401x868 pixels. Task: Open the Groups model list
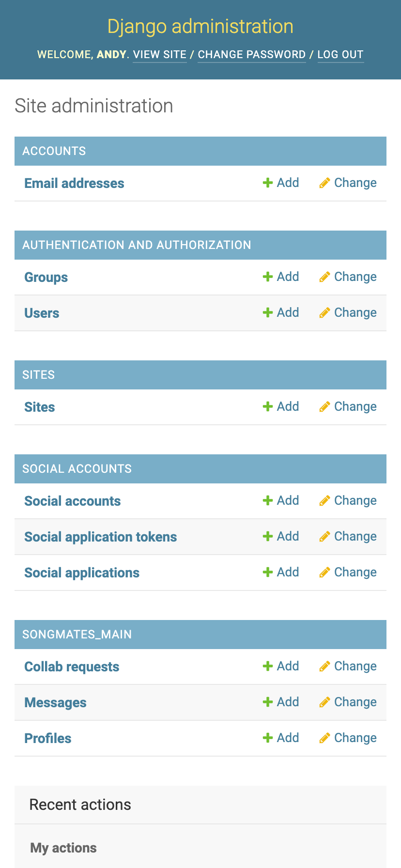coord(46,277)
